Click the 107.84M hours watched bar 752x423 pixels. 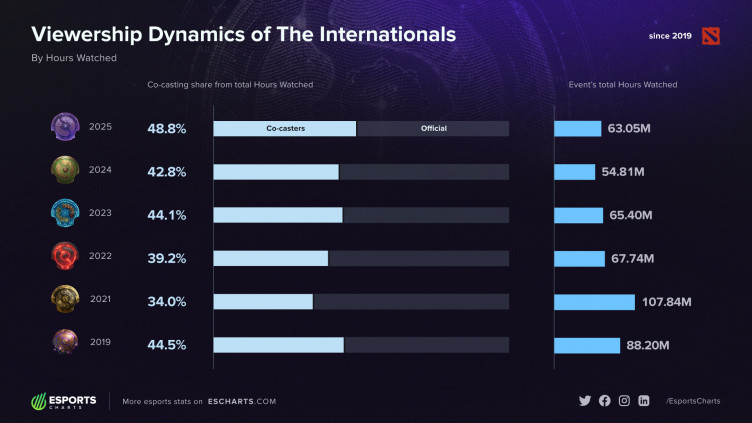coord(594,302)
